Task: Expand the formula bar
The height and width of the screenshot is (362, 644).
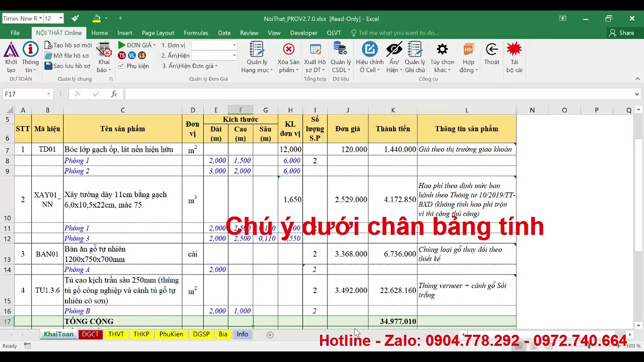Action: (637, 94)
